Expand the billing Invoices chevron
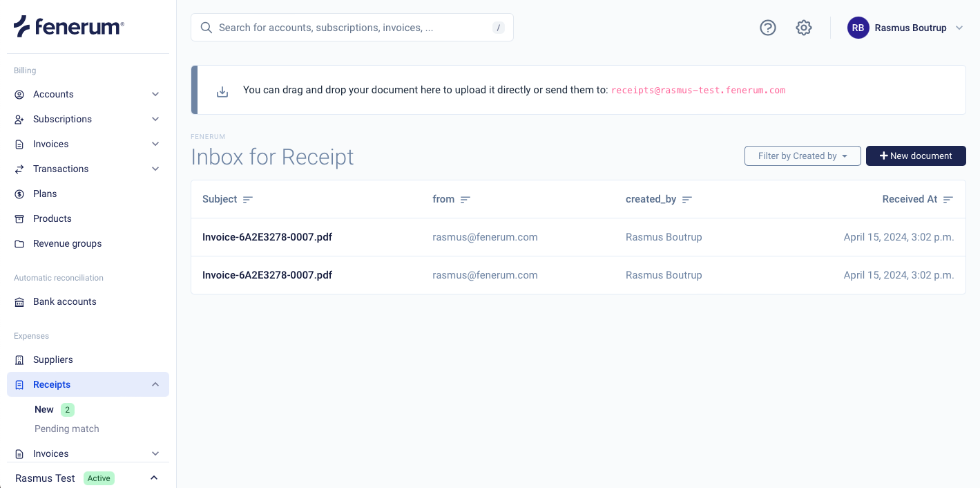 [x=155, y=144]
